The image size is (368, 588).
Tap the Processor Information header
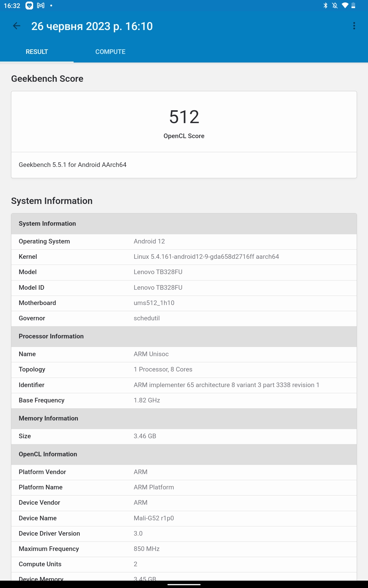[x=184, y=336]
